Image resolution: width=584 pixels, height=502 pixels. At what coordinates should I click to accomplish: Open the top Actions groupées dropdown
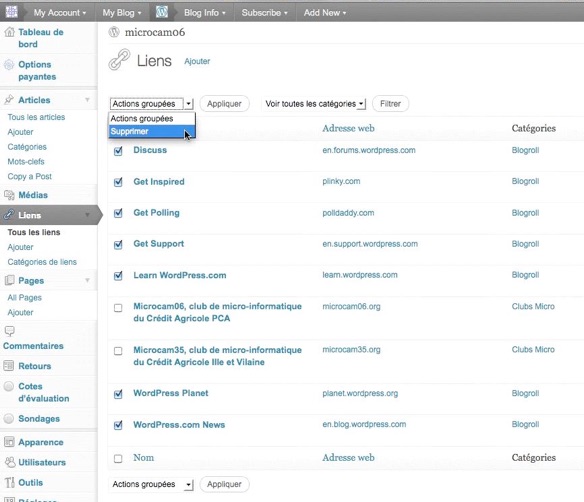(x=152, y=104)
